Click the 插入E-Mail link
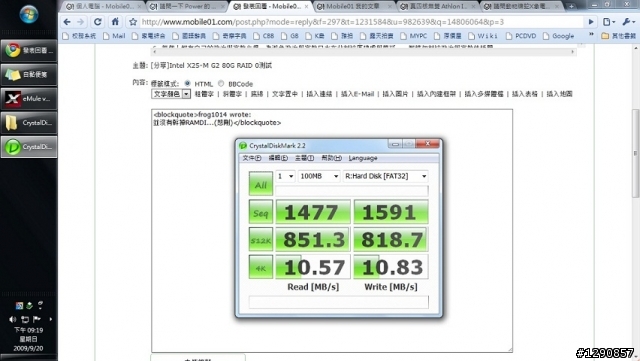Screen dimensions: 640x361 point(358,94)
